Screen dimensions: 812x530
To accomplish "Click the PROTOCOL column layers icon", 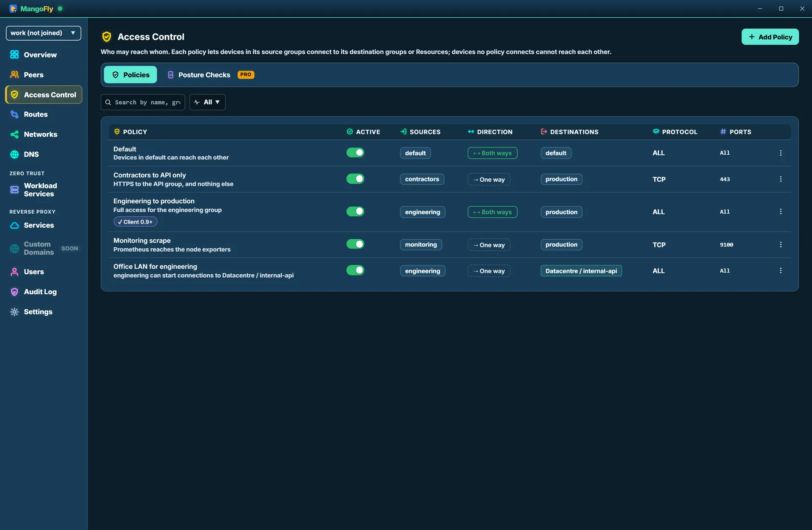I will pyautogui.click(x=656, y=131).
